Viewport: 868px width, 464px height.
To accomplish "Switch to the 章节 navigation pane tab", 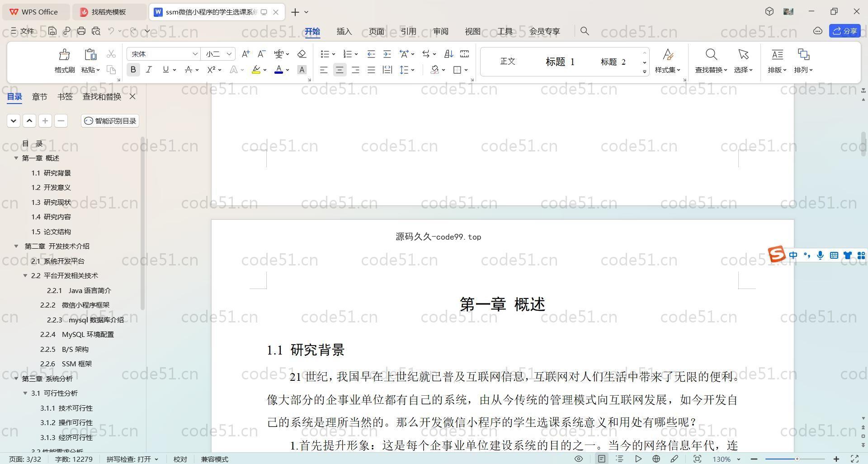I will 39,96.
